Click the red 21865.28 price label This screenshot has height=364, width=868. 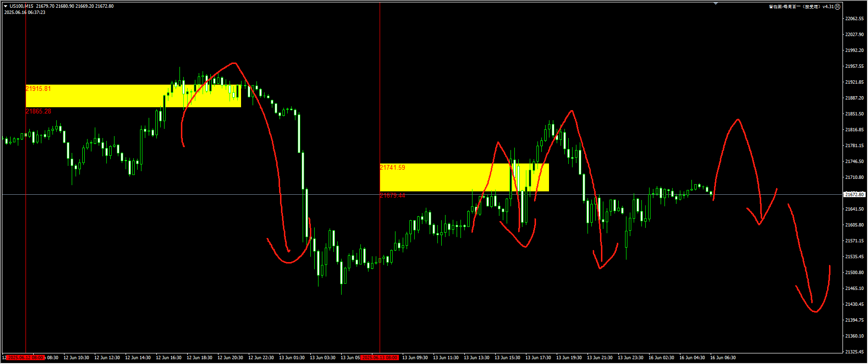tap(38, 111)
